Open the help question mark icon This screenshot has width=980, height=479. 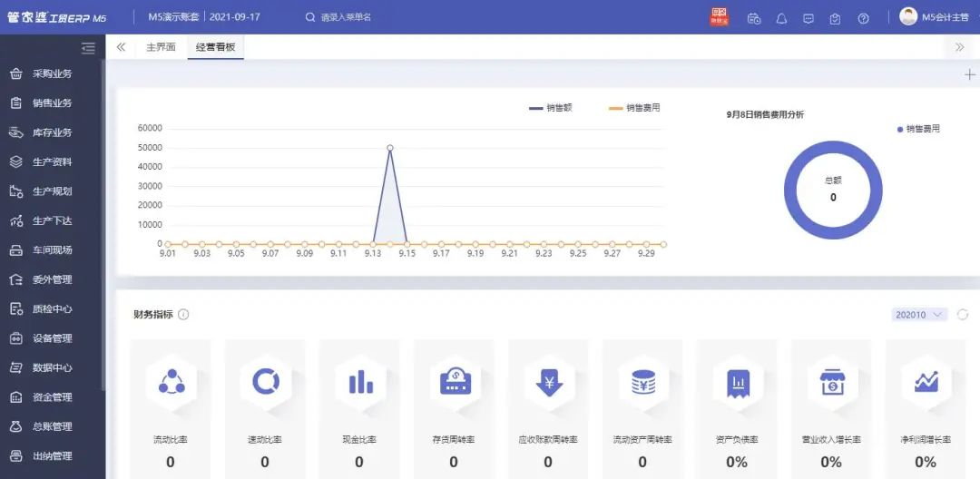pyautogui.click(x=863, y=18)
